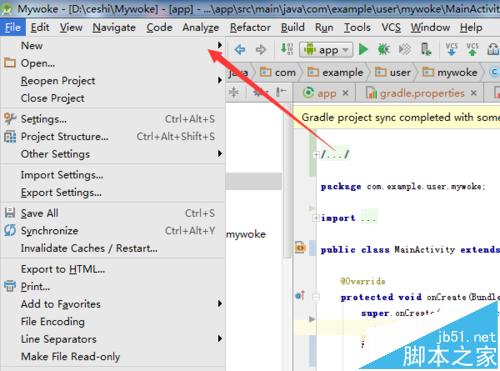500x371 pixels.
Task: Choose Invalidate Caches / Restart
Action: (113, 248)
